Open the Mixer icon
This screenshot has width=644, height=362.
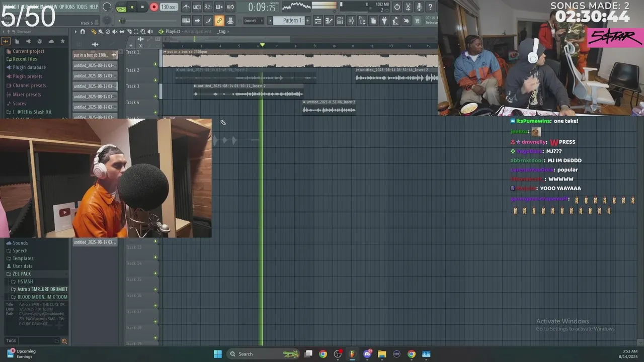coord(351,21)
